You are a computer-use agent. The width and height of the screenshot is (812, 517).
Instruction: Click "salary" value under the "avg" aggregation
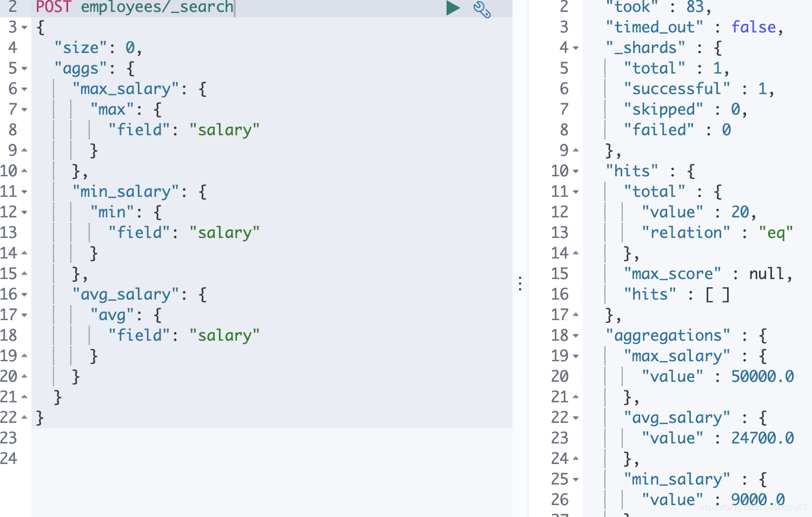(224, 335)
